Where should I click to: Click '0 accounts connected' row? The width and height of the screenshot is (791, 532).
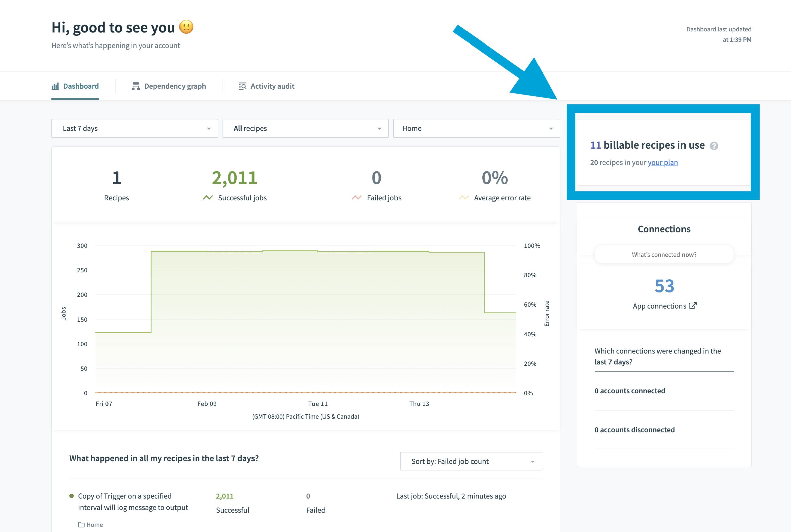(664, 391)
